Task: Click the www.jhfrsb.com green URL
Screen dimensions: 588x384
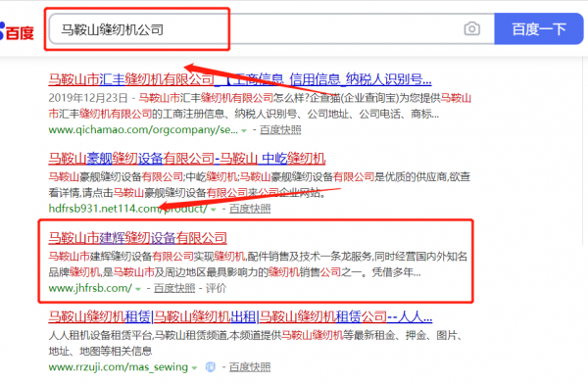Action: click(90, 288)
